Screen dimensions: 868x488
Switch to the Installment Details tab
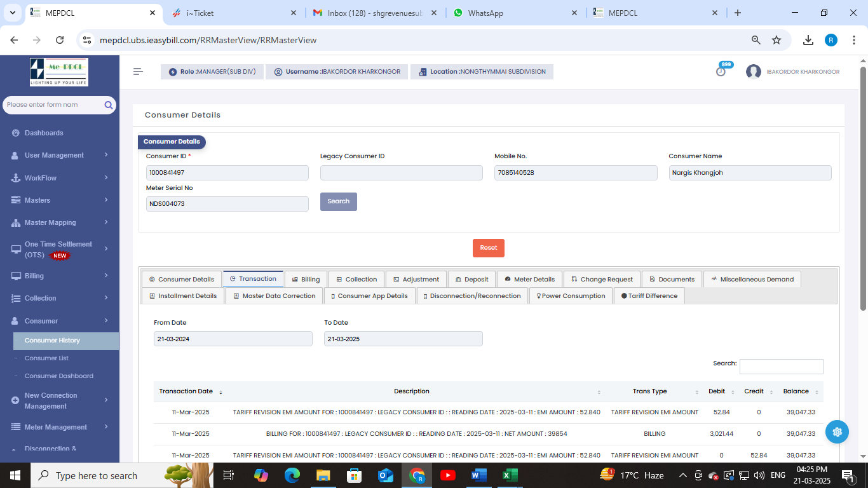pos(182,295)
